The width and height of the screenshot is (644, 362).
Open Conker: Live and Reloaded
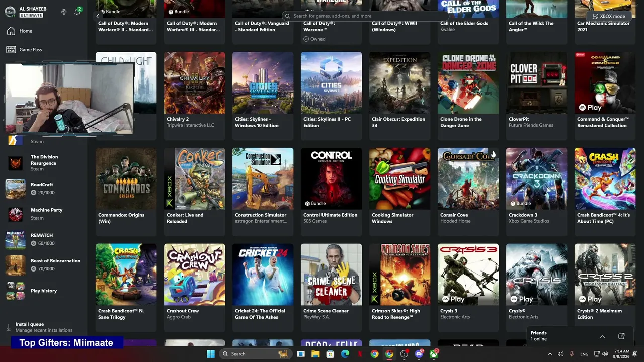[x=194, y=192]
